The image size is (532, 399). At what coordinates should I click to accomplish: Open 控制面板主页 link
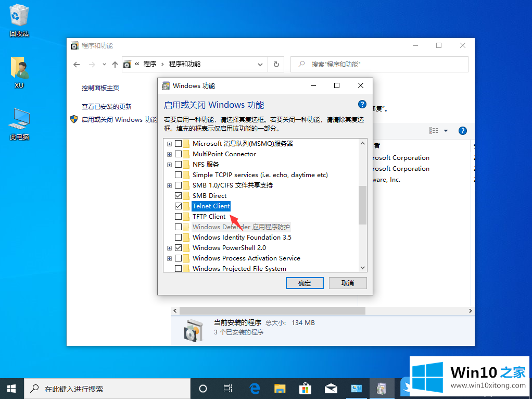click(100, 88)
